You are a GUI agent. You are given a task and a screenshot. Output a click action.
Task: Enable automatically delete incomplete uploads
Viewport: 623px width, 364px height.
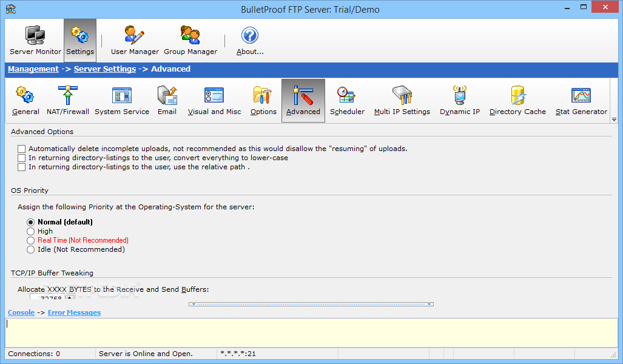click(21, 149)
